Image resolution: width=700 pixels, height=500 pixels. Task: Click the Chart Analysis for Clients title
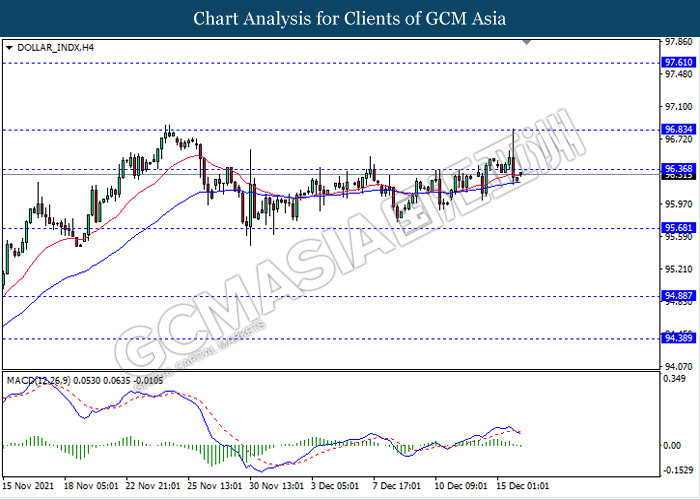(350, 18)
